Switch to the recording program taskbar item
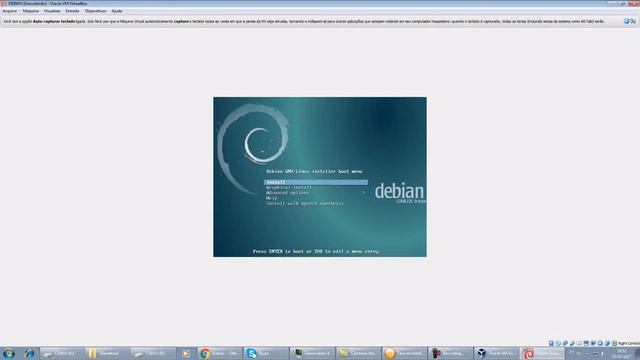 pyautogui.click(x=451, y=353)
